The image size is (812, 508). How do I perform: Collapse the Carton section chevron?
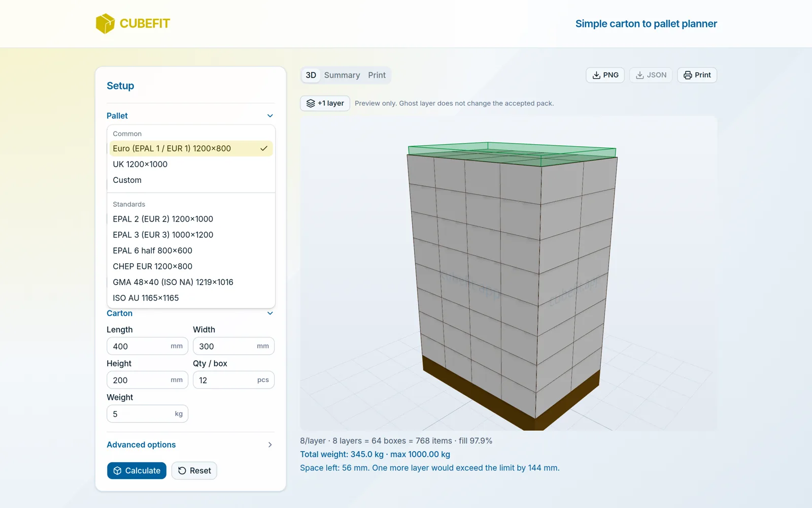(x=270, y=313)
